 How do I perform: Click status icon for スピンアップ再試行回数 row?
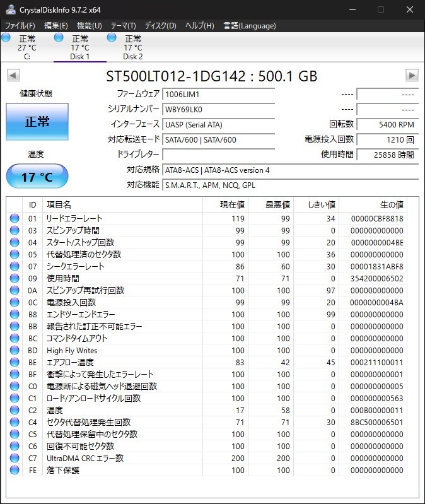tap(15, 290)
